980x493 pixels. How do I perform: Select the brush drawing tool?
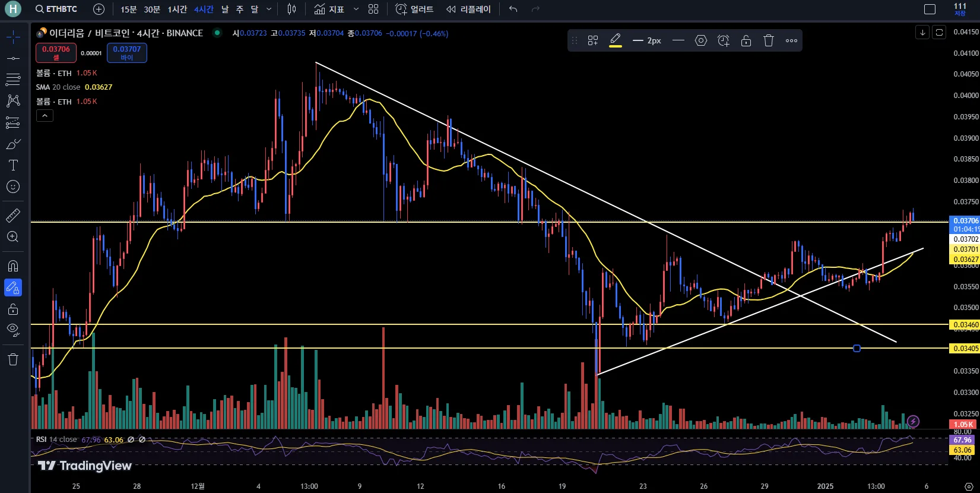pos(13,144)
